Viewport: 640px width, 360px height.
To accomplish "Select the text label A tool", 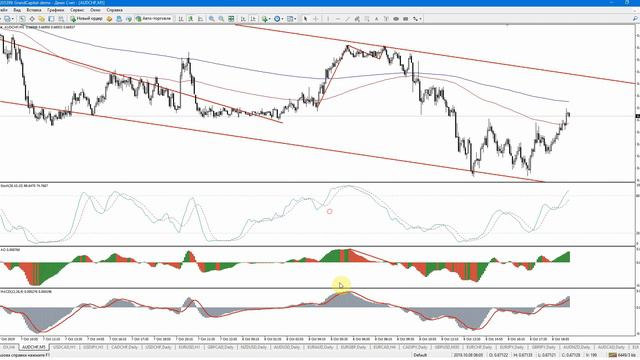I will point(376,19).
